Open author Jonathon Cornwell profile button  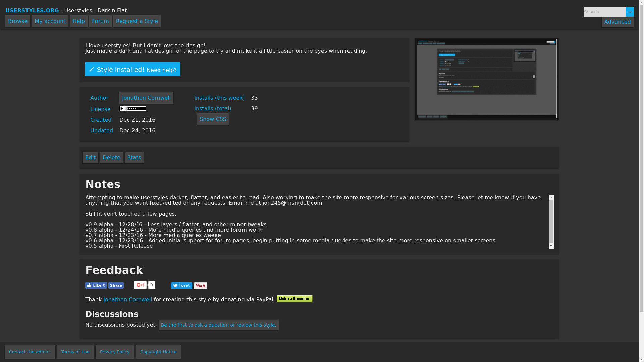[x=146, y=98]
